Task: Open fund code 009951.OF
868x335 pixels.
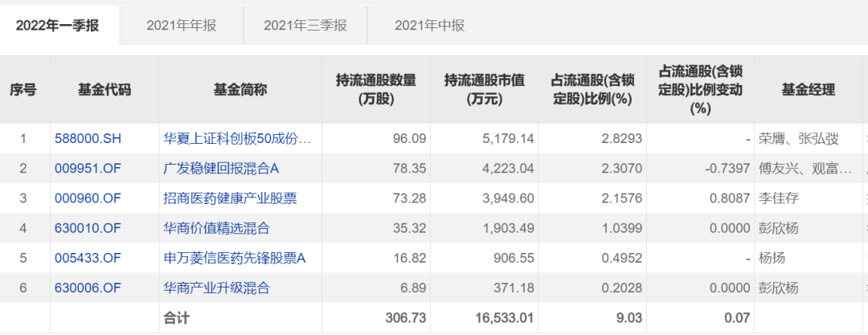Action: 88,169
